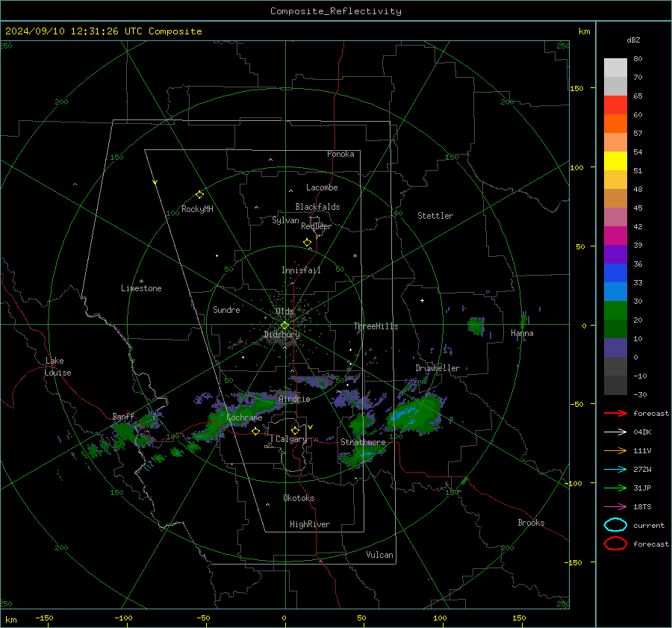This screenshot has width=672, height=628.
Task: Click the RedDeer city label
Action: pyautogui.click(x=317, y=226)
